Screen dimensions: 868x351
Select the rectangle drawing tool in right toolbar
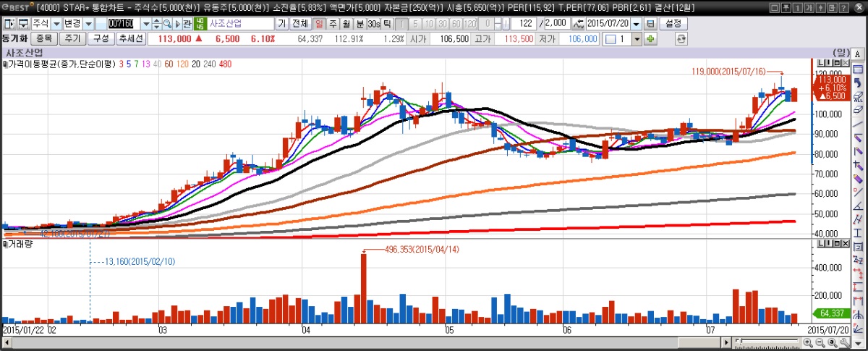(x=858, y=69)
